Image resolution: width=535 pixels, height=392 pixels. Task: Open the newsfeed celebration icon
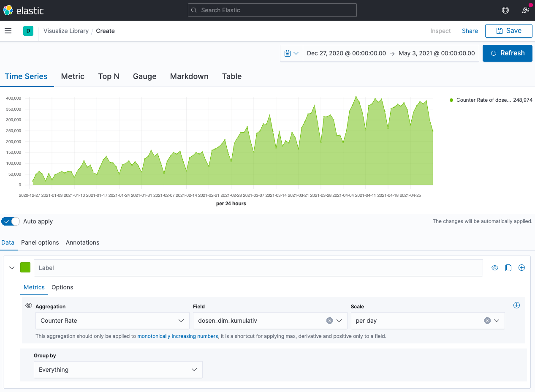coord(526,10)
